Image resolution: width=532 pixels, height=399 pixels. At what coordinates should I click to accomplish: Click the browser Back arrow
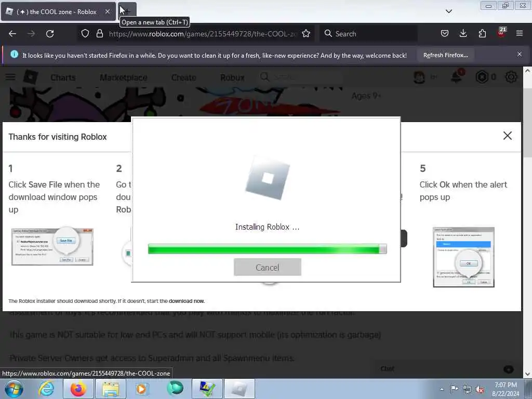pyautogui.click(x=12, y=34)
